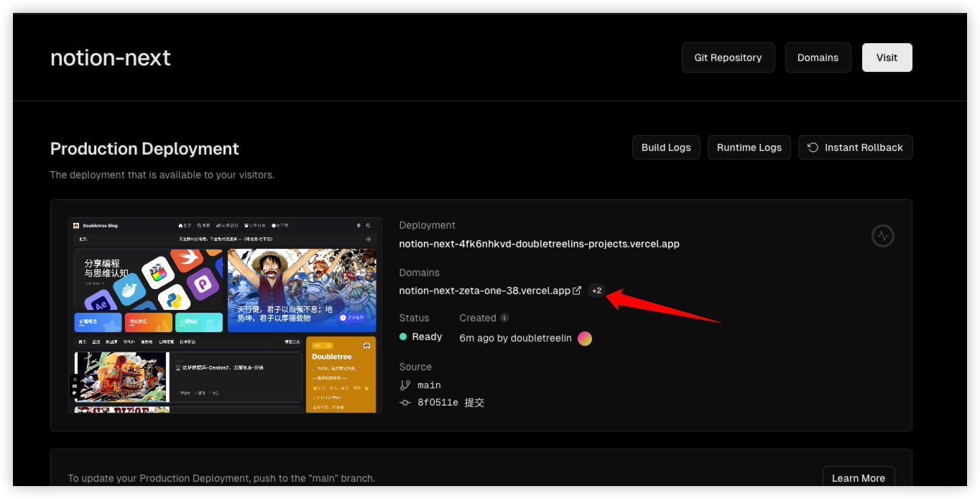Click the Domains button beside Visit

point(818,58)
